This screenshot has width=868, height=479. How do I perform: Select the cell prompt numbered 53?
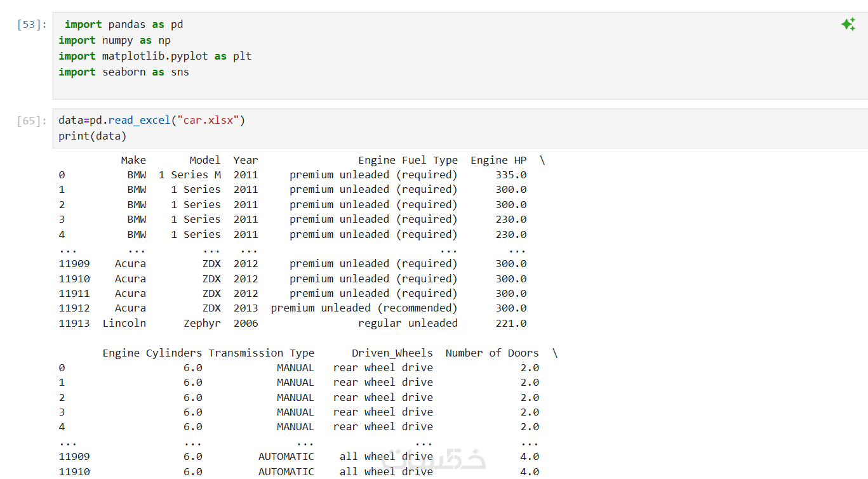pyautogui.click(x=32, y=25)
